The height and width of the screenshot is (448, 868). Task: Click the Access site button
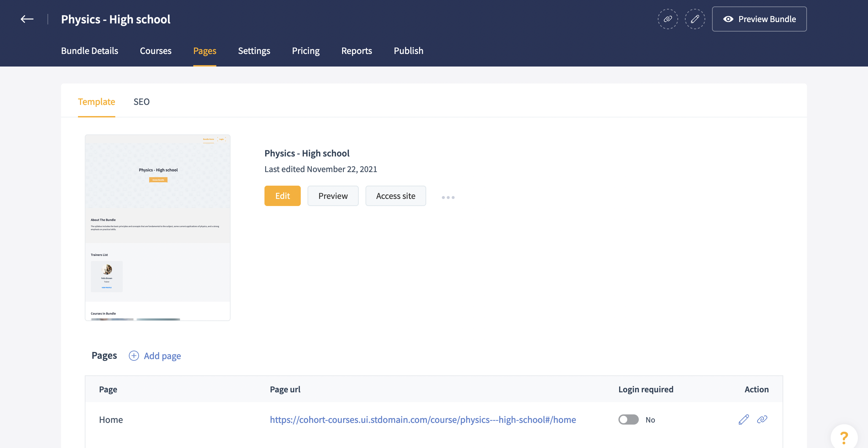coord(395,196)
